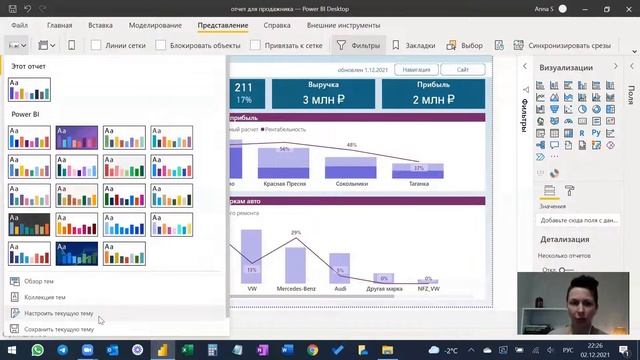Select the Q&A speech bubble visual
This screenshot has width=640, height=360.
tap(554, 145)
